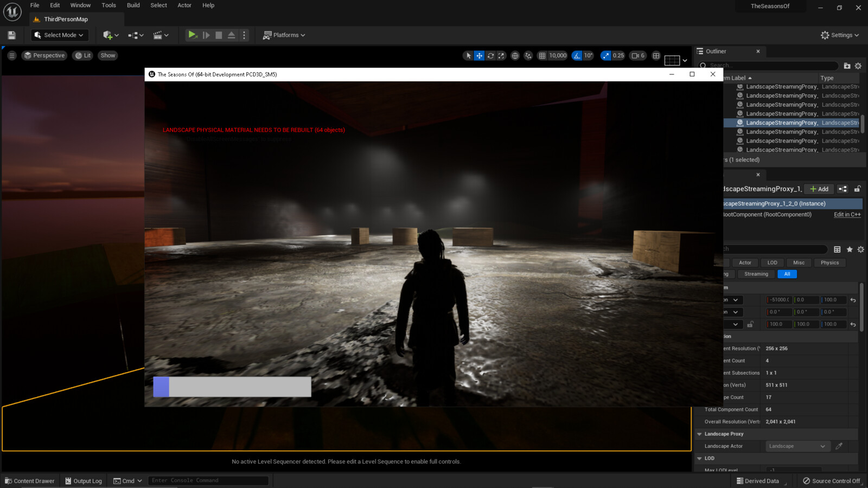The image size is (868, 488).
Task: Click the Edit in C++ link
Action: point(847,215)
